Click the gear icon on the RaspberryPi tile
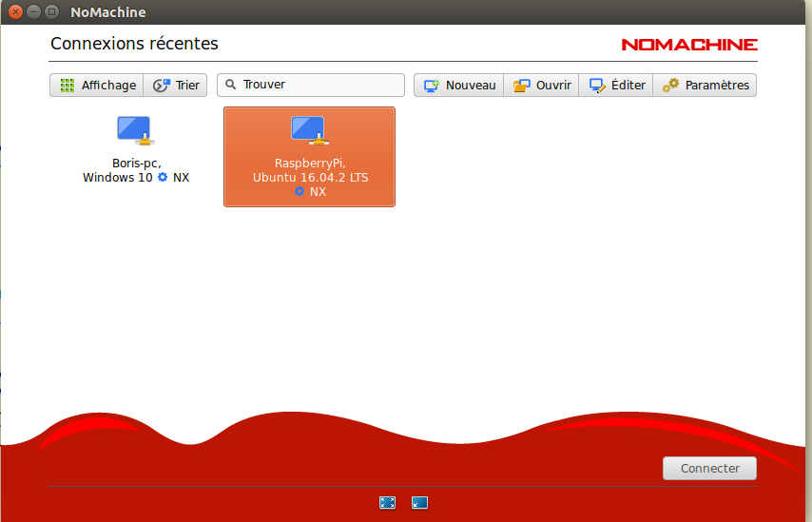812x522 pixels. point(300,191)
